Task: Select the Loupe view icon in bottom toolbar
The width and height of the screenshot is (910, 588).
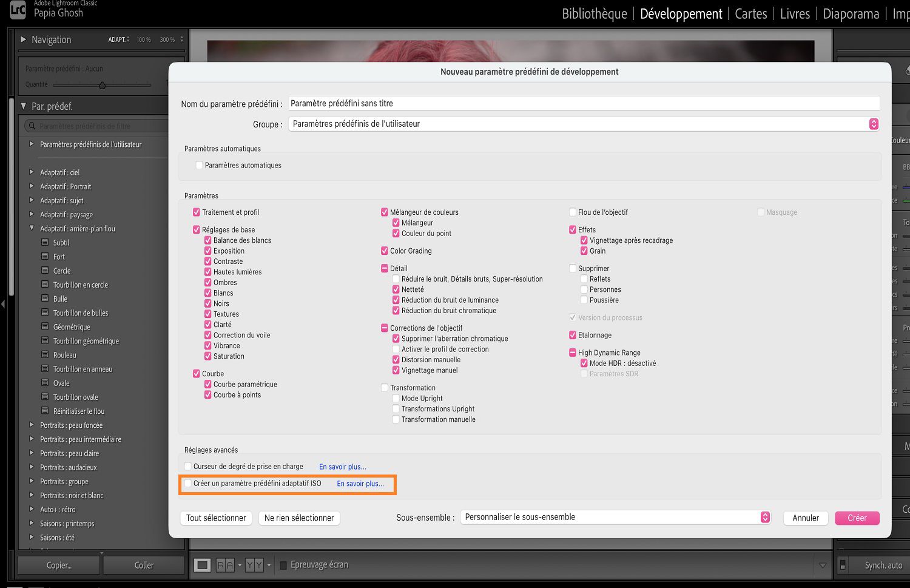Action: (x=203, y=565)
